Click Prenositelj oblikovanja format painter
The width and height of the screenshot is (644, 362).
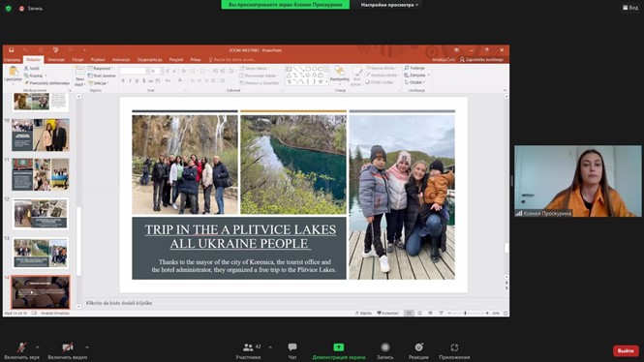click(46, 83)
